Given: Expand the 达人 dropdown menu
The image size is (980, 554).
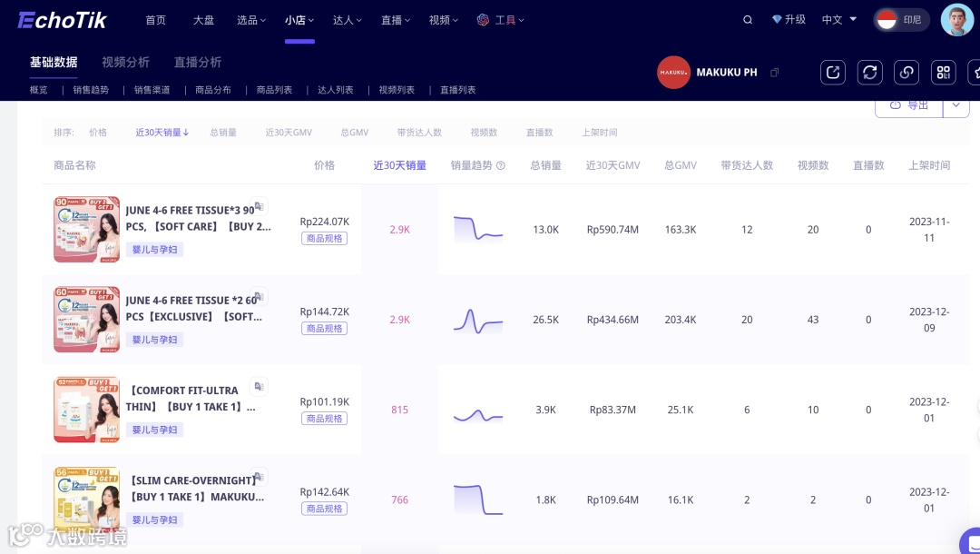Looking at the screenshot, I should click(x=347, y=20).
